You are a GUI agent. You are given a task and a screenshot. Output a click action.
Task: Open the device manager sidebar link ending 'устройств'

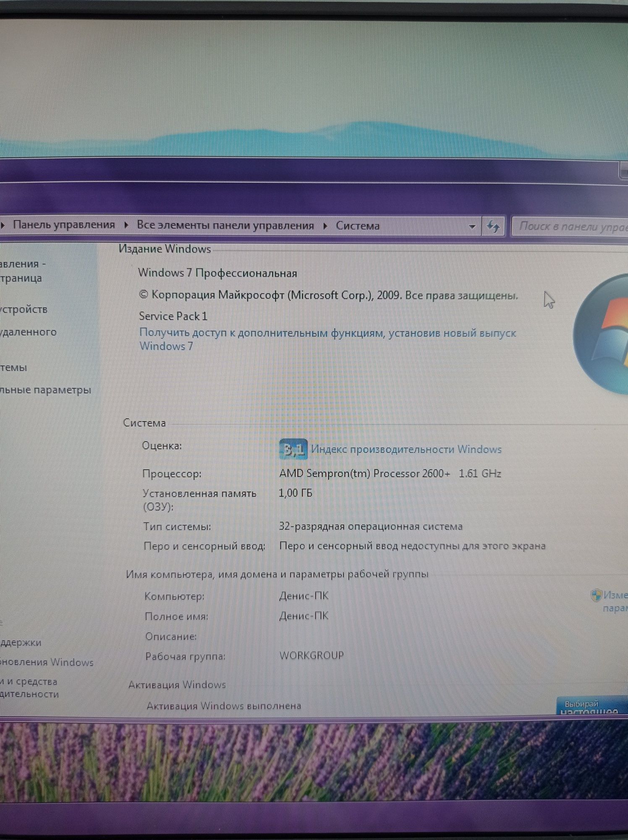[24, 310]
